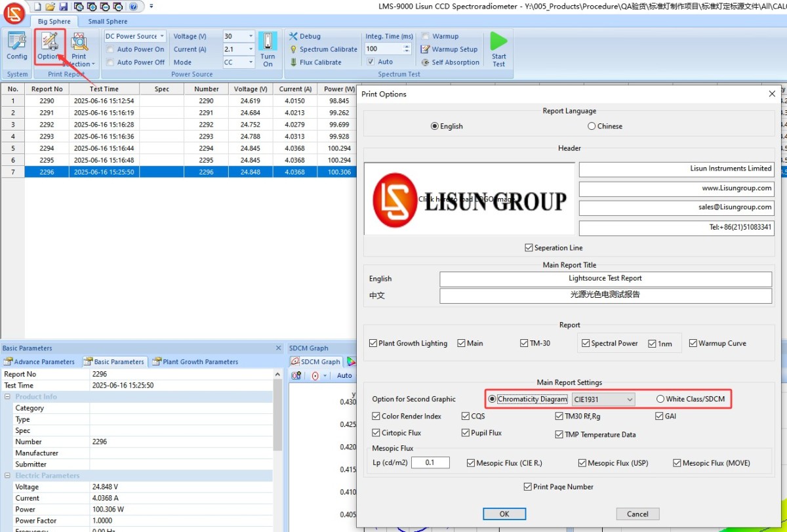Image resolution: width=787 pixels, height=532 pixels.
Task: Open the Config system settings
Action: tap(16, 48)
